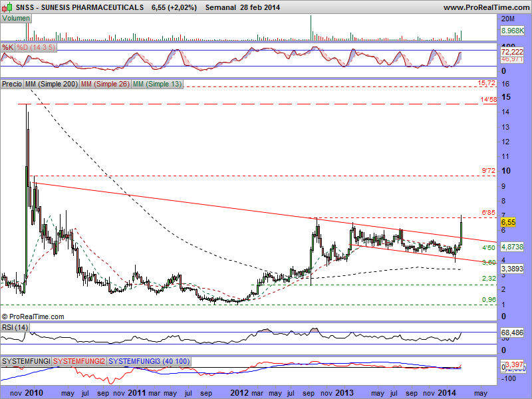The image size is (532, 399).
Task: Click the 68,486 RSI value
Action: coord(512,332)
